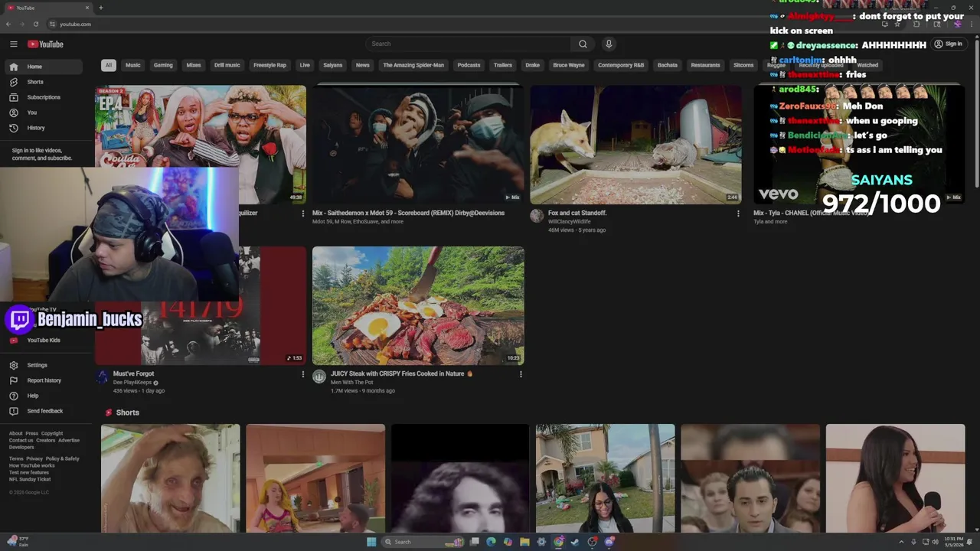Select the News filter chip
Viewport: 980px width, 551px height.
point(363,65)
